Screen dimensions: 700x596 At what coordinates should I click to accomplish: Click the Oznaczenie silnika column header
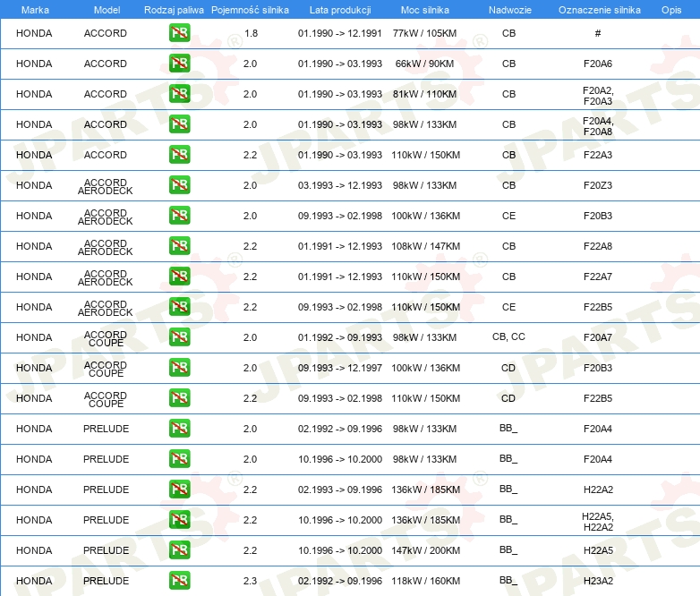[x=599, y=10]
